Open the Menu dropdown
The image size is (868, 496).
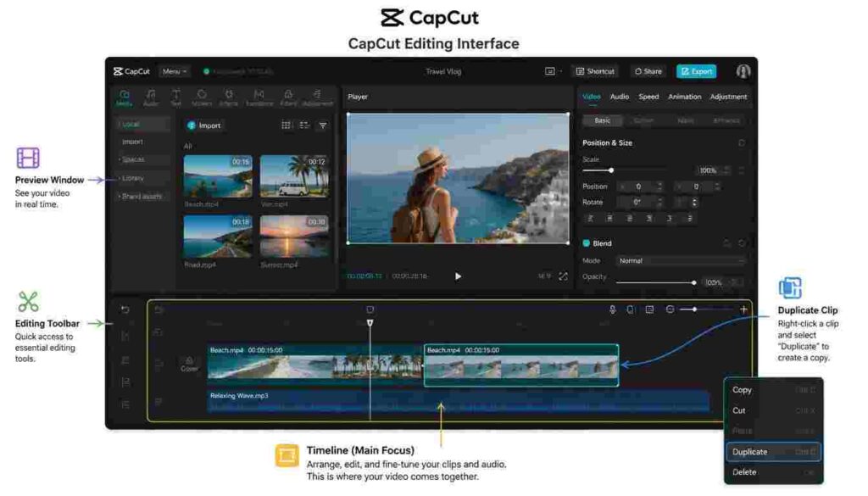[175, 71]
